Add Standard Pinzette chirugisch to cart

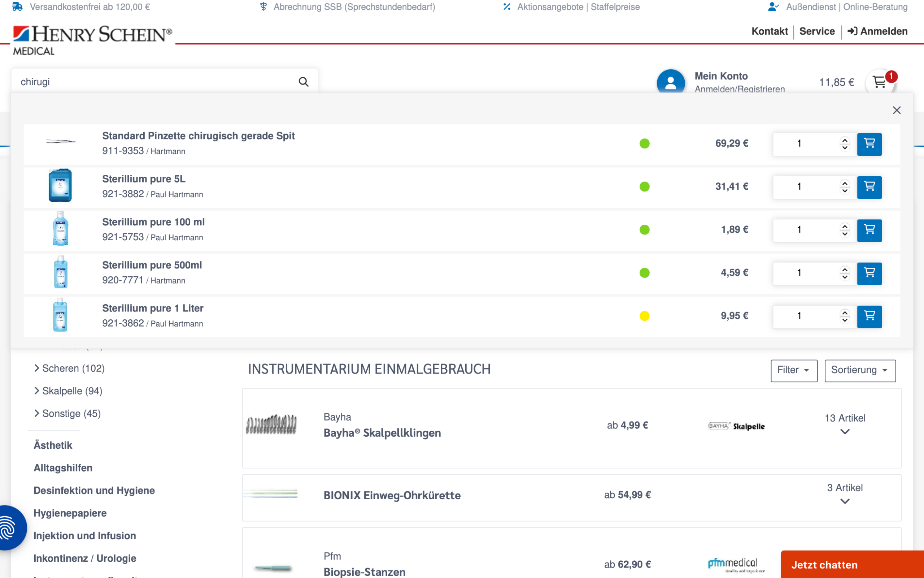(x=869, y=144)
